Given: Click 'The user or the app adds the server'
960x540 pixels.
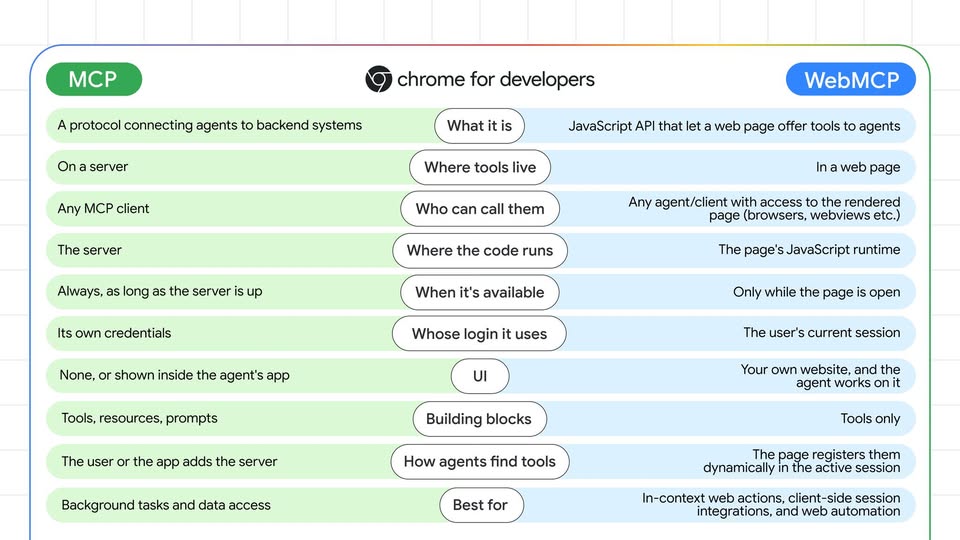Looking at the screenshot, I should tap(170, 462).
